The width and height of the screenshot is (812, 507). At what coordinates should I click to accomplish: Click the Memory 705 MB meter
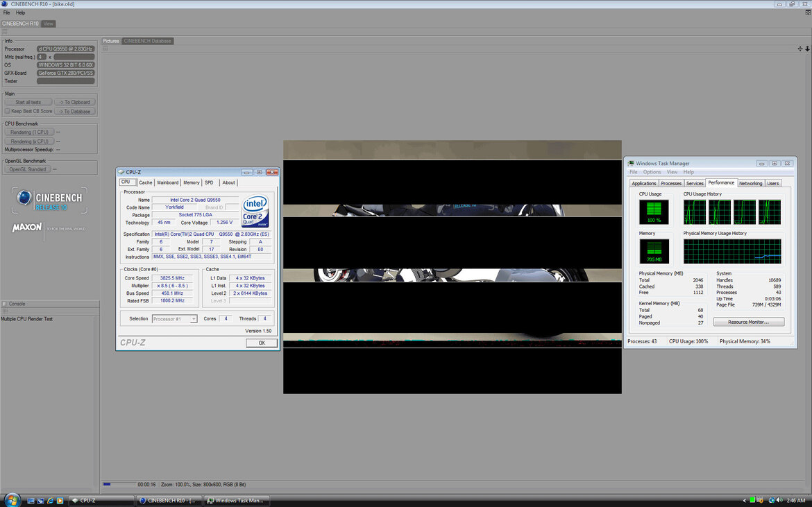coord(654,252)
